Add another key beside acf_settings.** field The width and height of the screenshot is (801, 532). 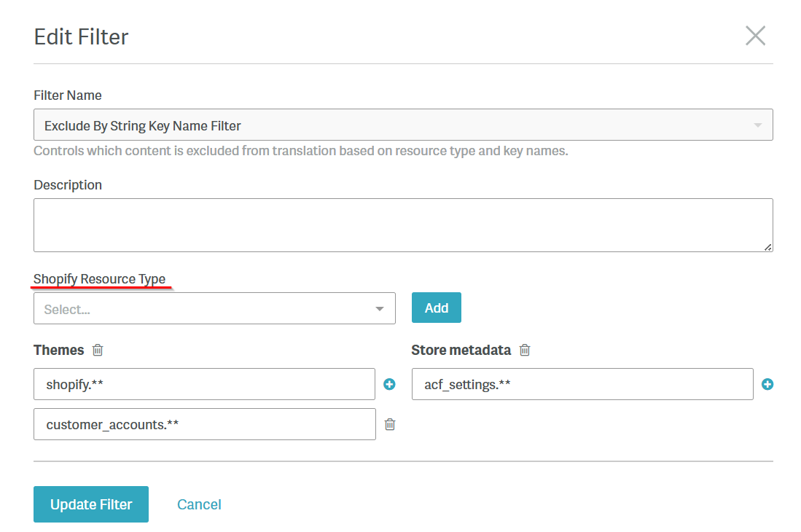(767, 384)
